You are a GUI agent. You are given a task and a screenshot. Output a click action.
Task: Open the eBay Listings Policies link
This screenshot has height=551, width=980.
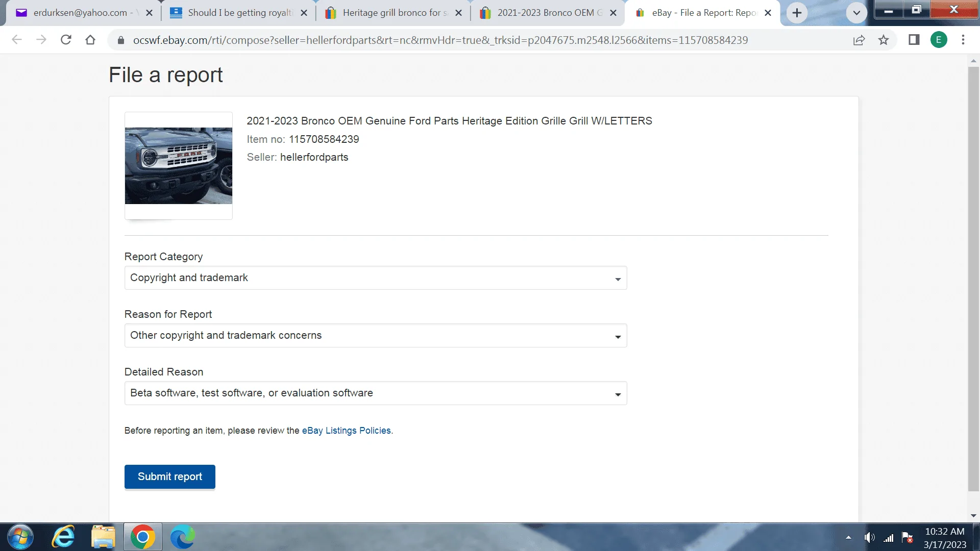(x=347, y=431)
